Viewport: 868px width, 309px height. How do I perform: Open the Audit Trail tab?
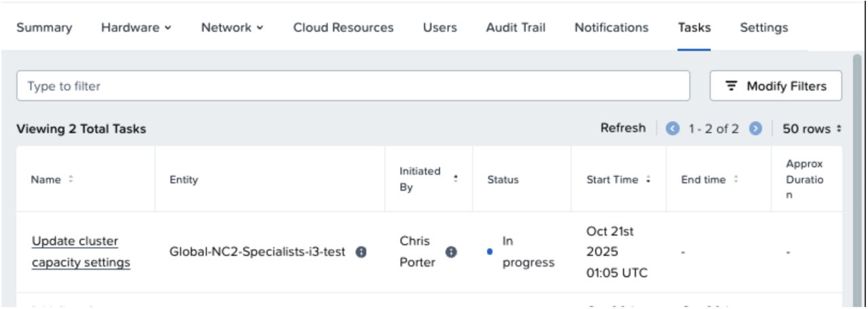515,28
